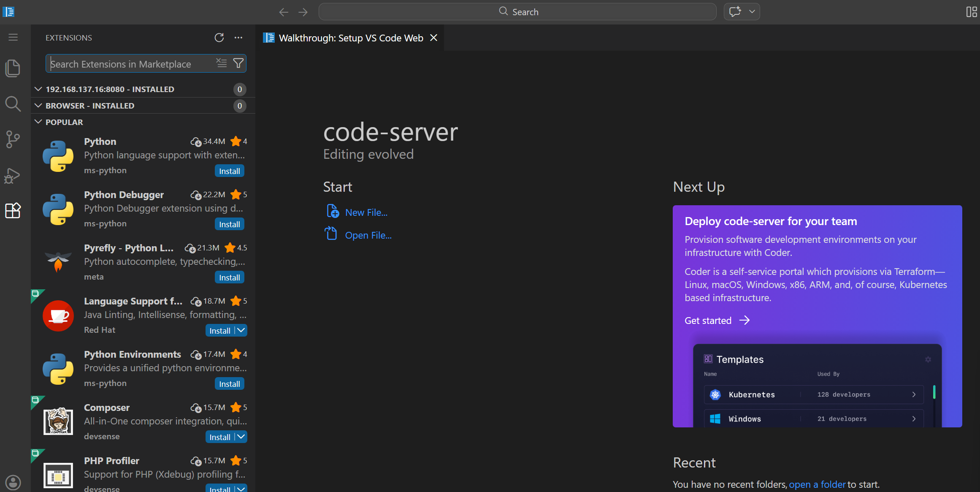
Task: Open the extensions filter options
Action: tap(238, 63)
